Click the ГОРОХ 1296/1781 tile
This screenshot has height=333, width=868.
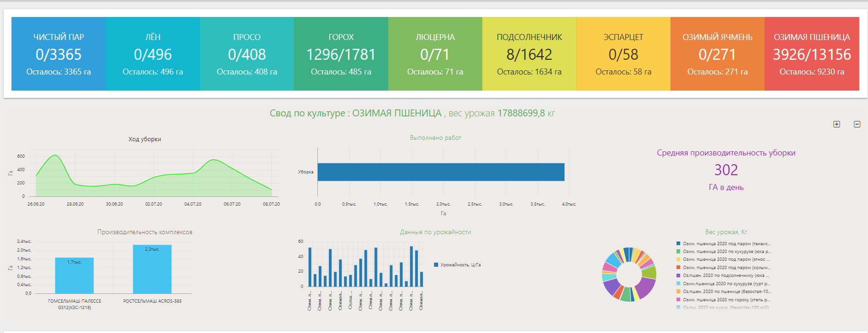pyautogui.click(x=341, y=54)
